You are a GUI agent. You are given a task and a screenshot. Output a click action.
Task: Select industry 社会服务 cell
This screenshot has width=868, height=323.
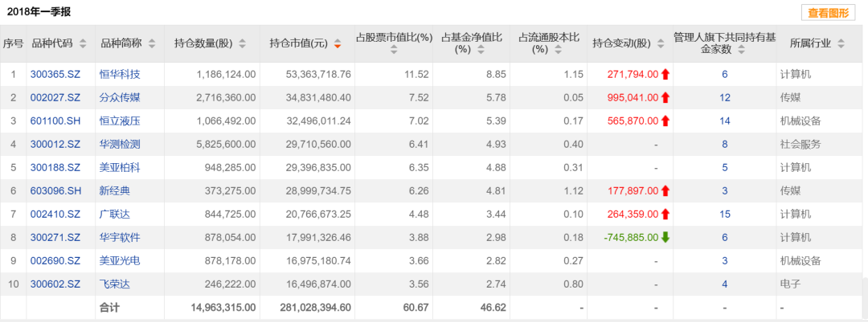pos(800,145)
